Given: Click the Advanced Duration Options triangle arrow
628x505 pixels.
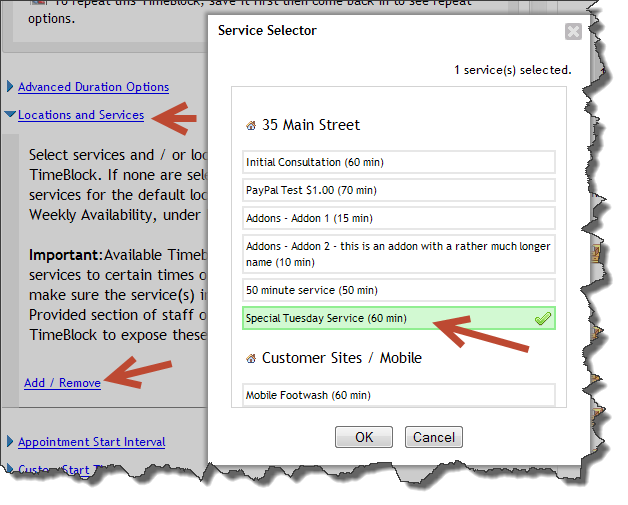Looking at the screenshot, I should point(11,87).
